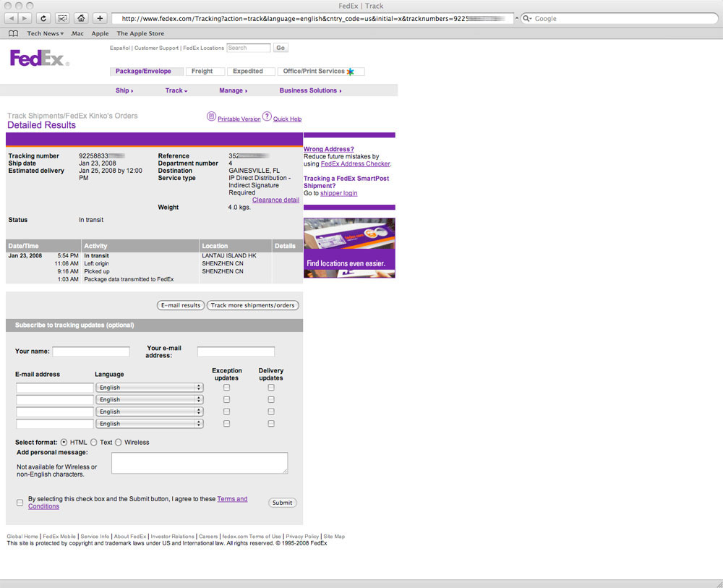Click the Submit button
Screen dimensions: 723x588
pos(282,503)
